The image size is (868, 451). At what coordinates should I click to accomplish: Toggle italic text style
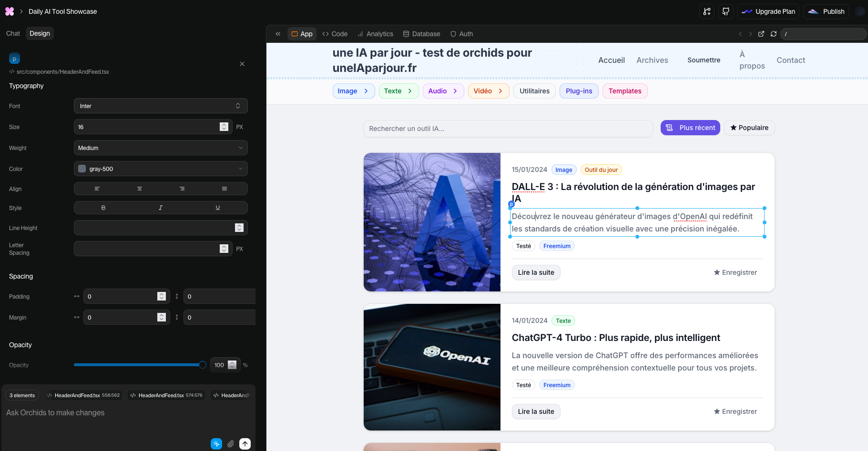161,208
